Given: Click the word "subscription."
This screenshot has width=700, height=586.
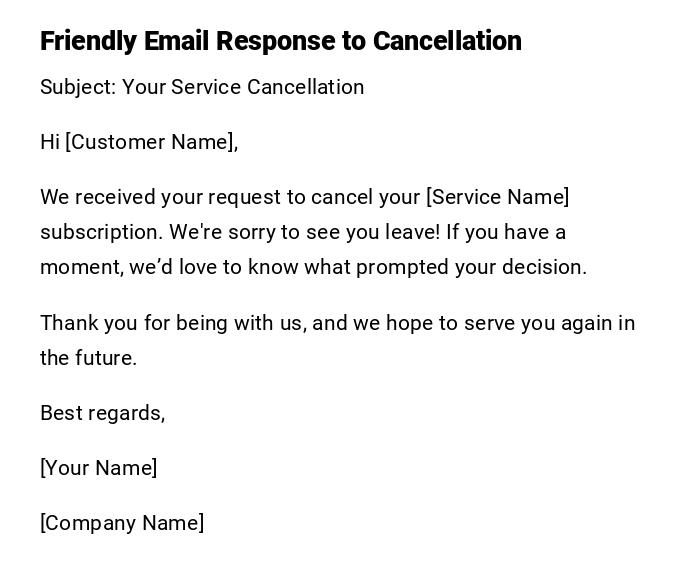Looking at the screenshot, I should point(101,232).
